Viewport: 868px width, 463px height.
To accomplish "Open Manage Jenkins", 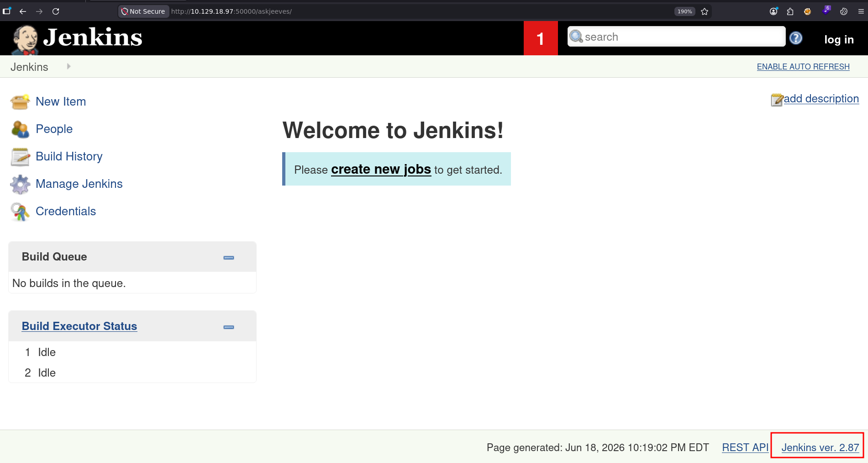I will 79,184.
